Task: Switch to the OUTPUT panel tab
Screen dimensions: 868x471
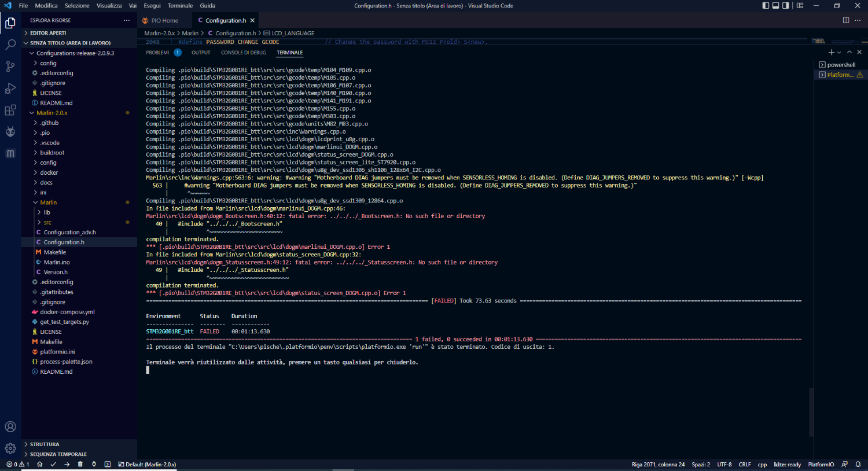Action: tap(201, 53)
